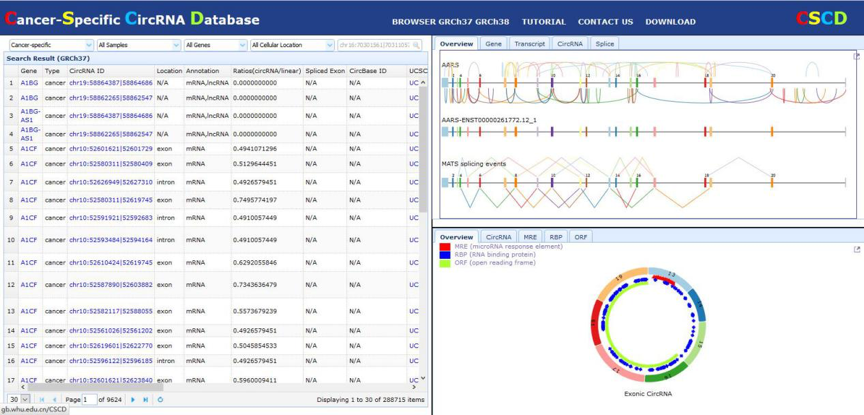Pop out the circRNA diagram panel
The width and height of the screenshot is (864, 415).
click(856, 249)
